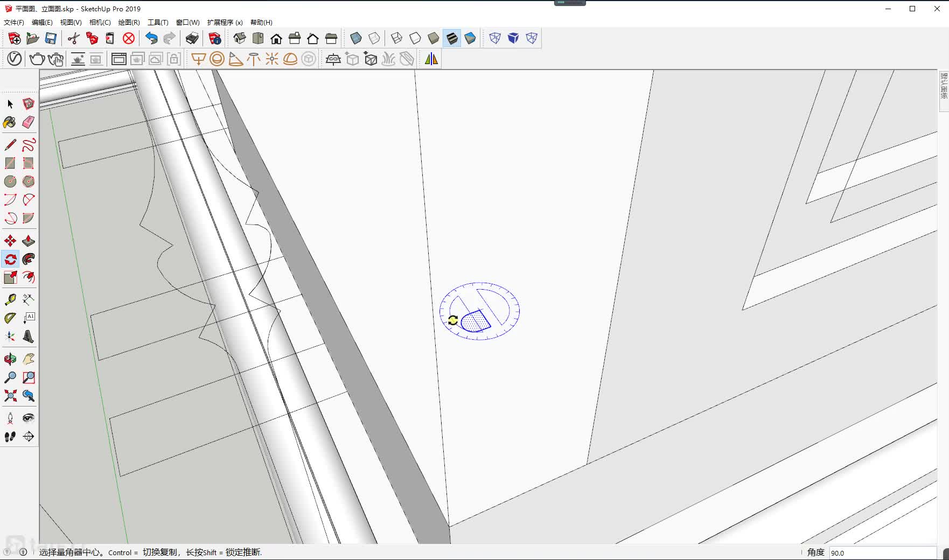Open the 相机(C) menu
This screenshot has height=560, width=949.
(x=100, y=23)
